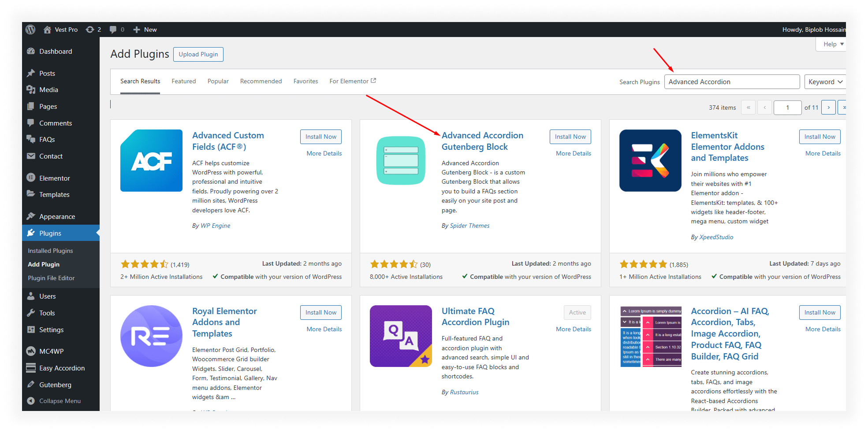Screen dimensions: 868x433
Task: Click the Search Plugins input field
Action: point(732,82)
